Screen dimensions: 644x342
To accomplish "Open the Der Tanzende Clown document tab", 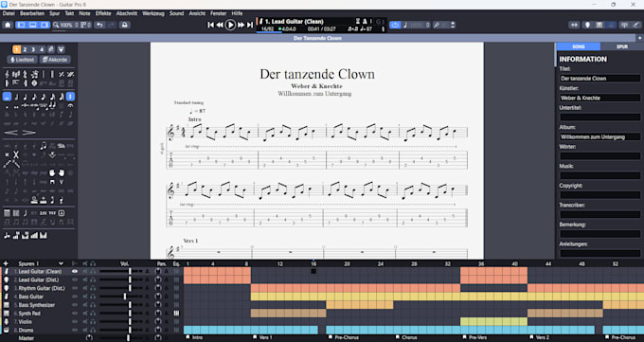I will 317,38.
